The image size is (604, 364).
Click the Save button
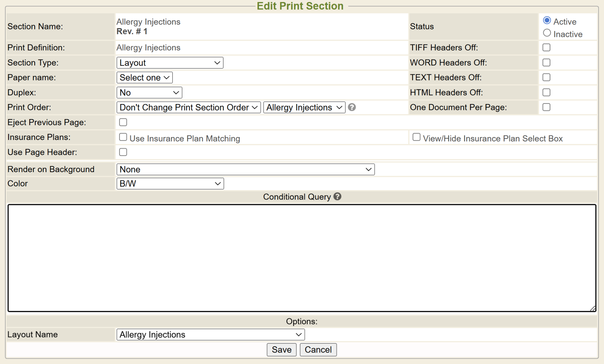(x=281, y=350)
